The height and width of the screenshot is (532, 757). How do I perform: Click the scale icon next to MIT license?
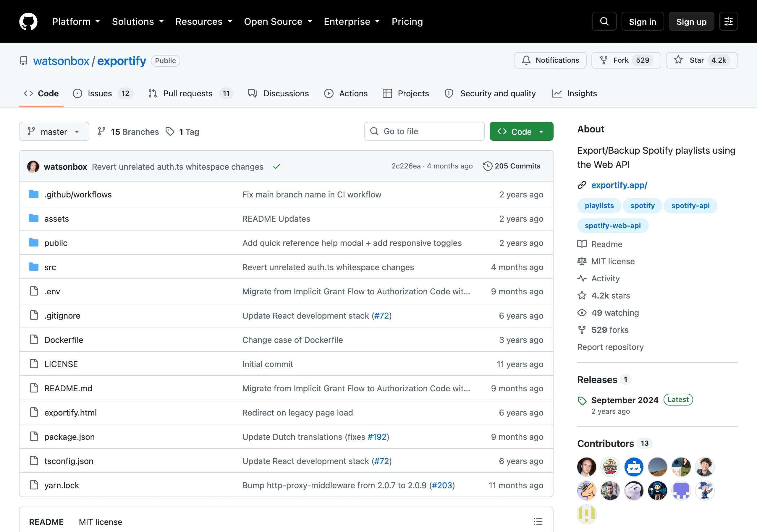[582, 261]
